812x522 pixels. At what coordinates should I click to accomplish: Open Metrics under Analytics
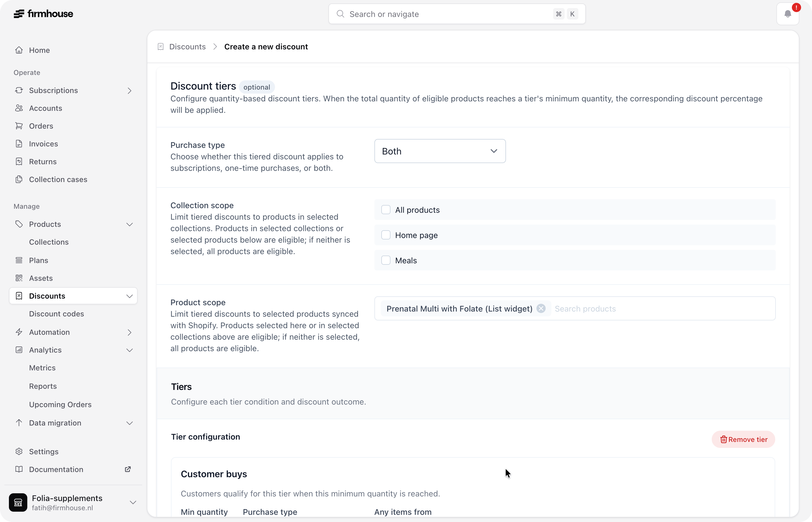(x=43, y=368)
